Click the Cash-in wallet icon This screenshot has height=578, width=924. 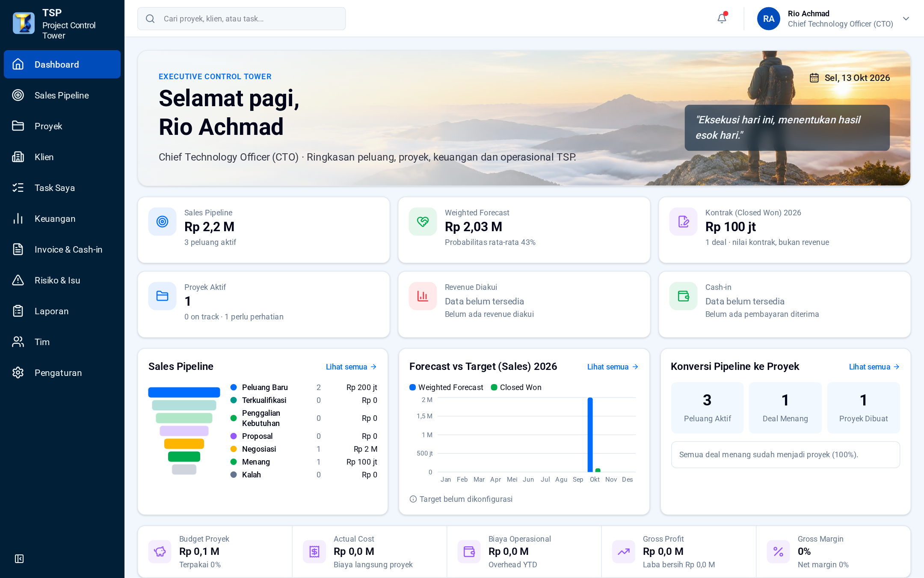(684, 296)
